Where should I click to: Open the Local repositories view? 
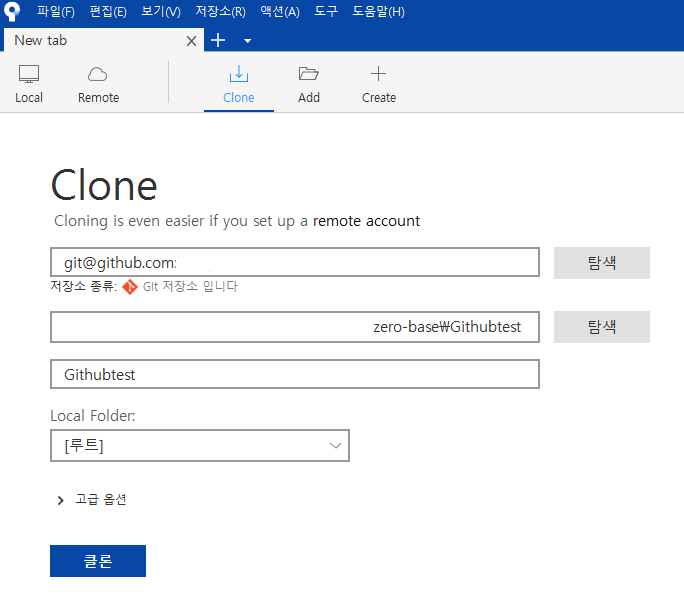tap(29, 85)
